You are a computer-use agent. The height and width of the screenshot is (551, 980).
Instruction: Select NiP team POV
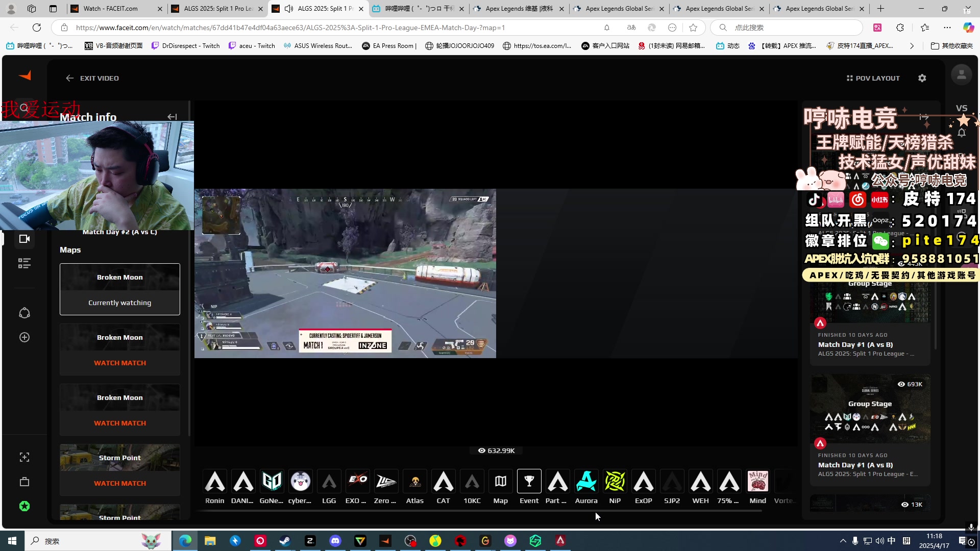click(615, 487)
